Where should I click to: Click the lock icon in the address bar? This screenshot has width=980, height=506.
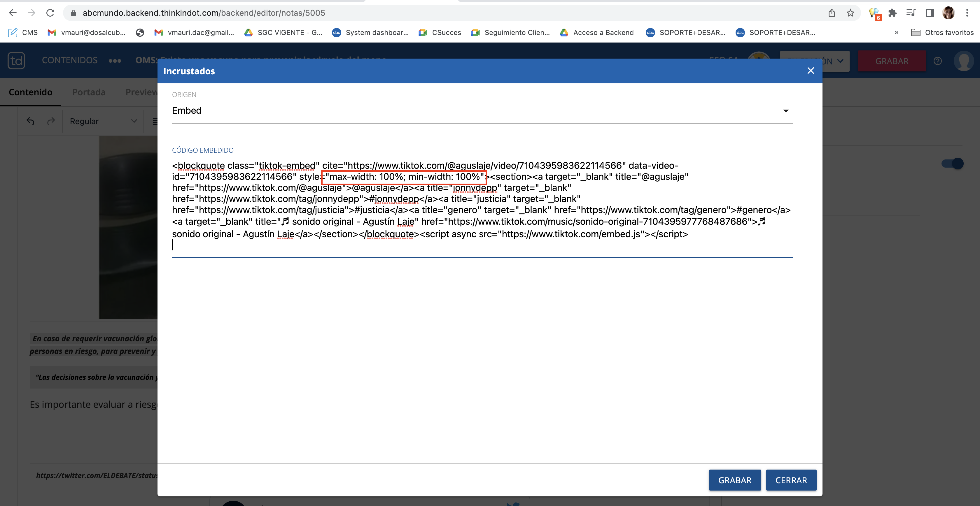(x=73, y=13)
